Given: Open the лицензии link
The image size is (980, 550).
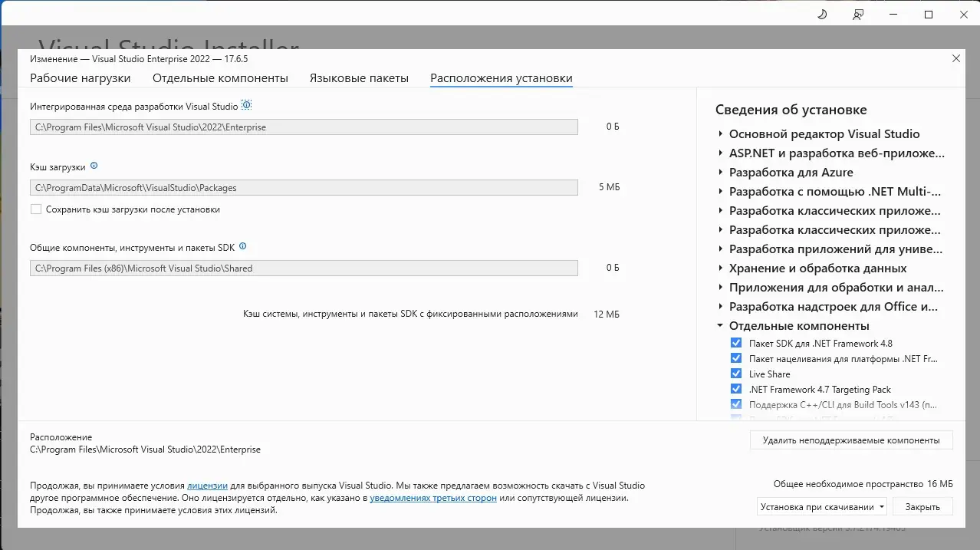Looking at the screenshot, I should pos(207,486).
